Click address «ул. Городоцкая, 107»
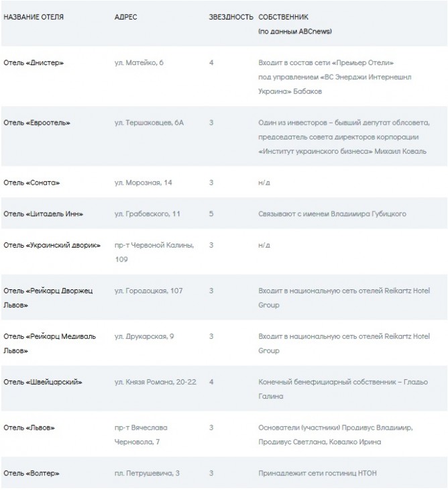This screenshot has height=490, width=448. 148,291
